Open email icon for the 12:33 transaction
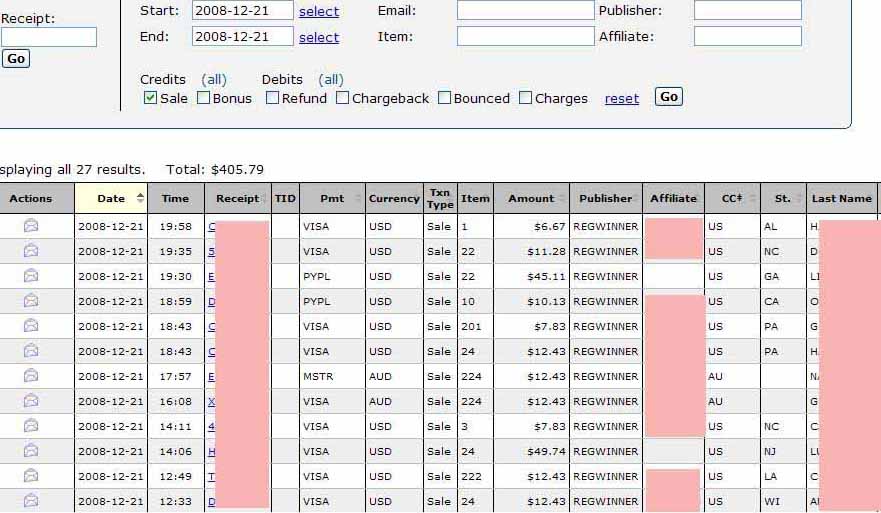 [31, 501]
